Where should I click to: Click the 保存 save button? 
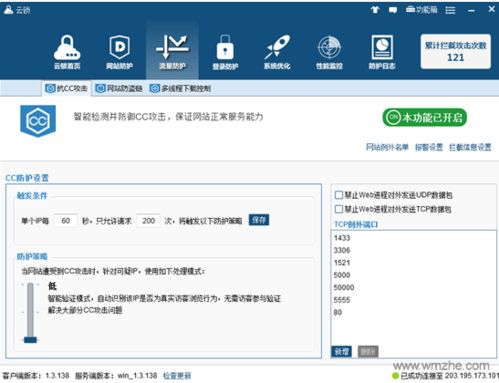tap(259, 220)
